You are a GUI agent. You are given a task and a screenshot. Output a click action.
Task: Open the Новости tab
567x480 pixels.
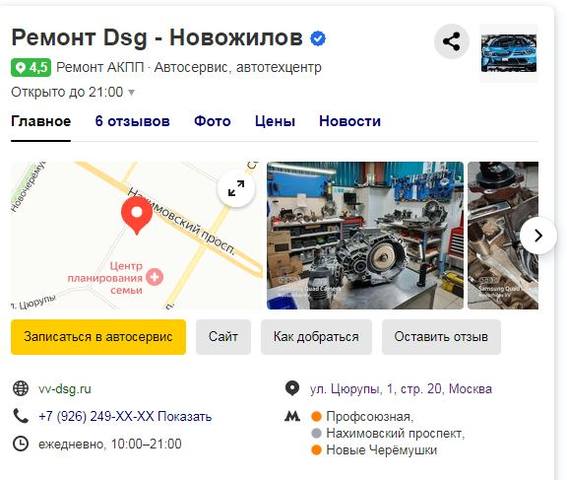pyautogui.click(x=350, y=121)
